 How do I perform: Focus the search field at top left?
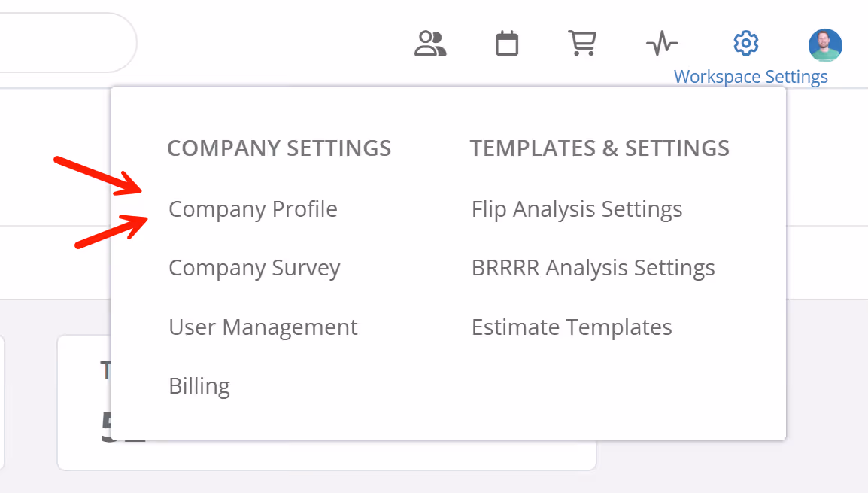(68, 43)
